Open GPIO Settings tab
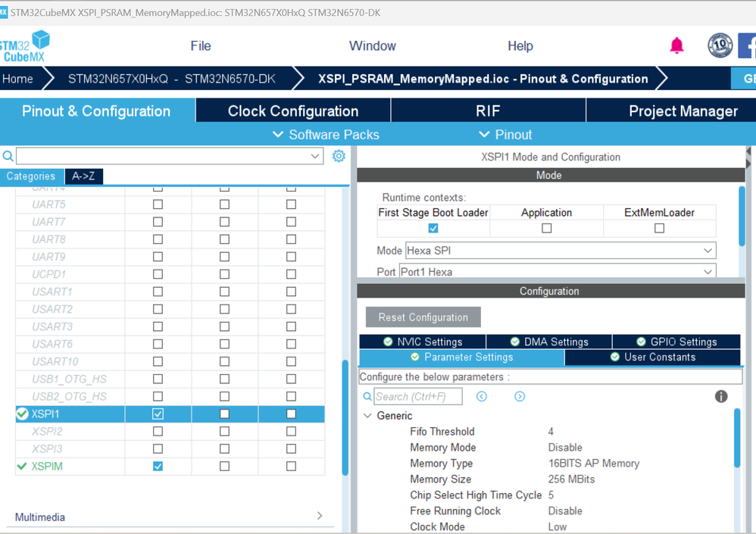Screen dimensions: 756x534 pyautogui.click(x=676, y=342)
